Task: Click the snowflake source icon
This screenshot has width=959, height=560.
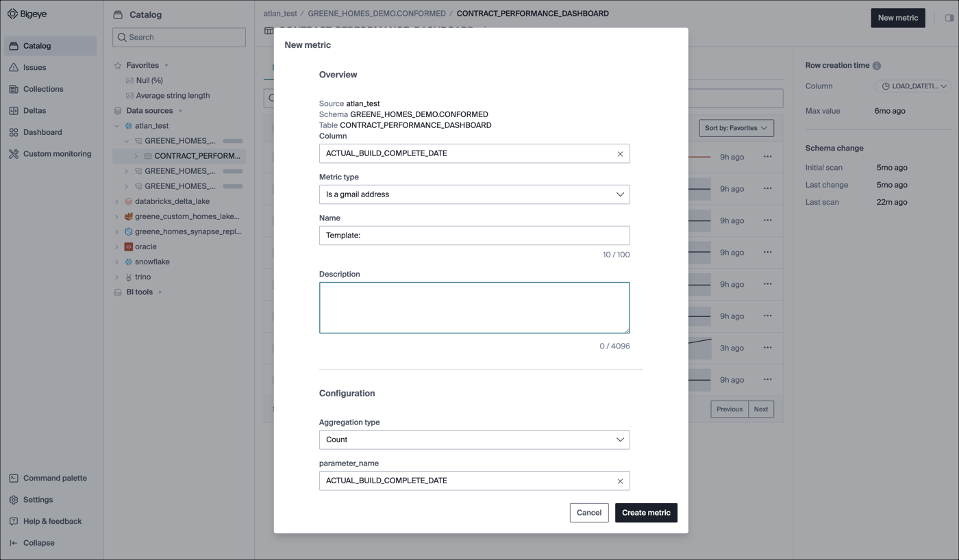Action: 128,262
